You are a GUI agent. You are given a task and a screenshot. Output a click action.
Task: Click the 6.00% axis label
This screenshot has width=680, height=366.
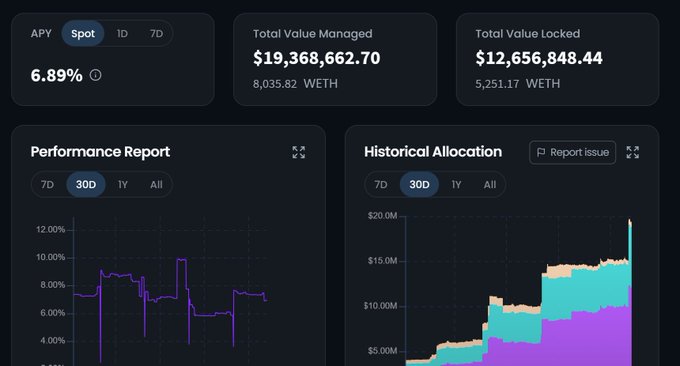(52, 313)
